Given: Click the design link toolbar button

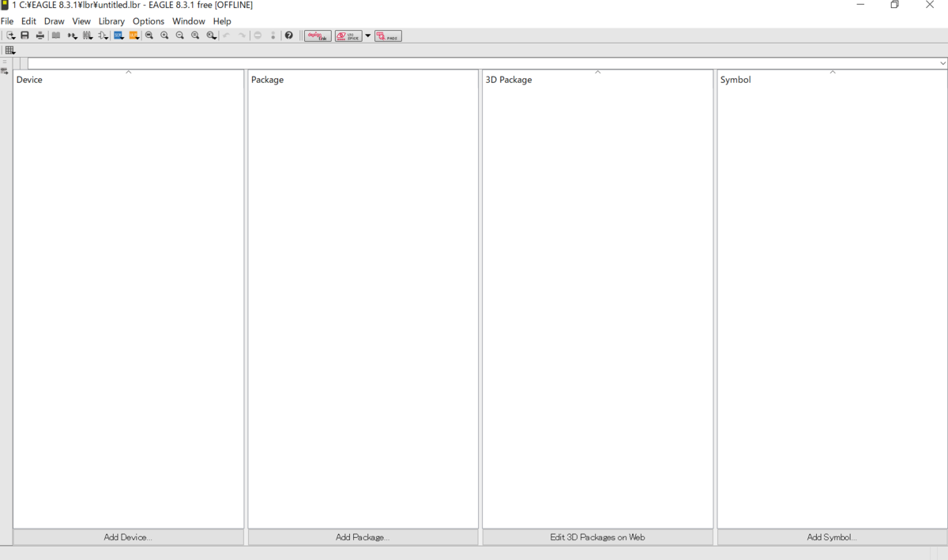Looking at the screenshot, I should coord(318,36).
